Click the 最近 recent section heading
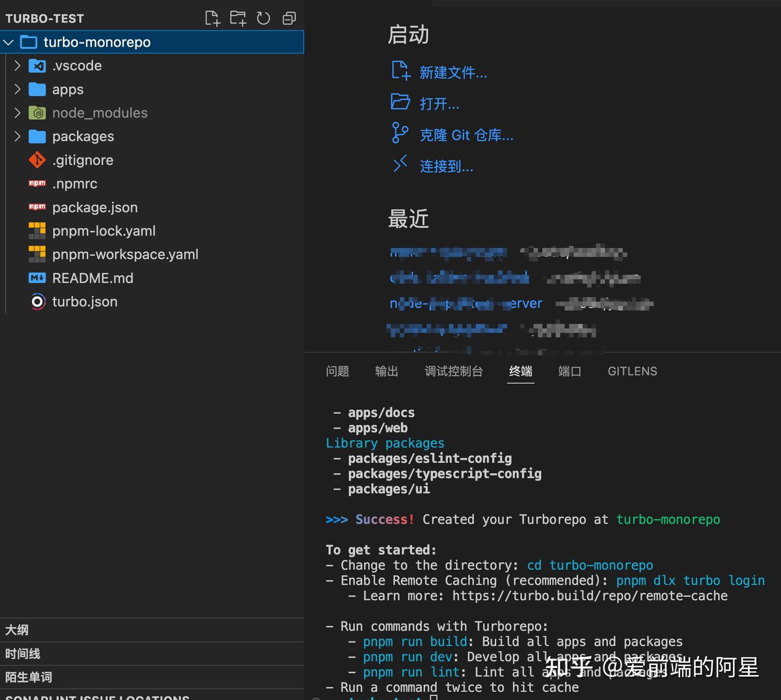The height and width of the screenshot is (700, 781). 408,219
